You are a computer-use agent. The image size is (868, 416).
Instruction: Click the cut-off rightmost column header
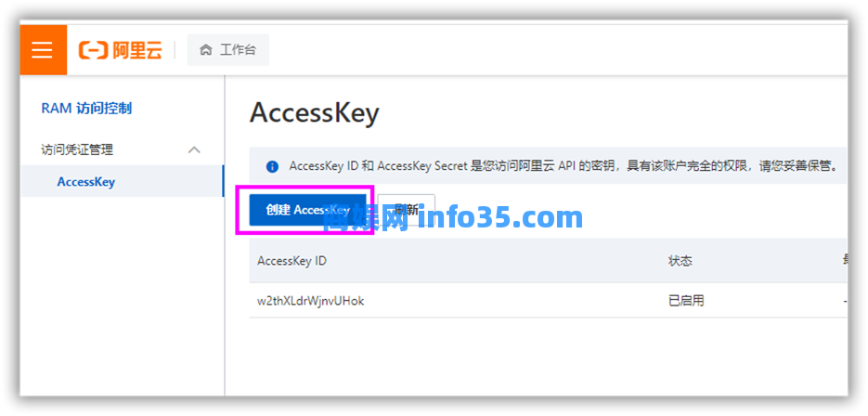(x=845, y=260)
